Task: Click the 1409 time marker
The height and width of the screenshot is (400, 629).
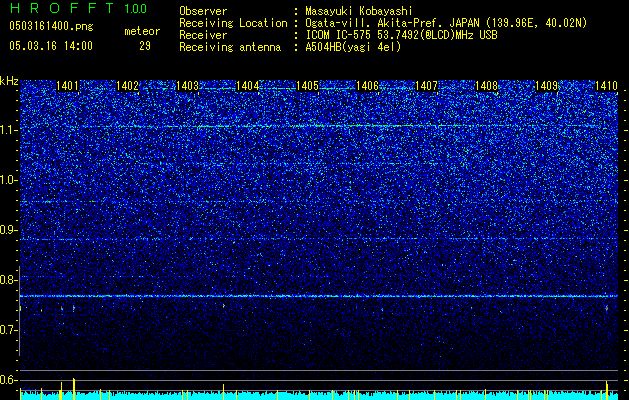Action: 546,86
